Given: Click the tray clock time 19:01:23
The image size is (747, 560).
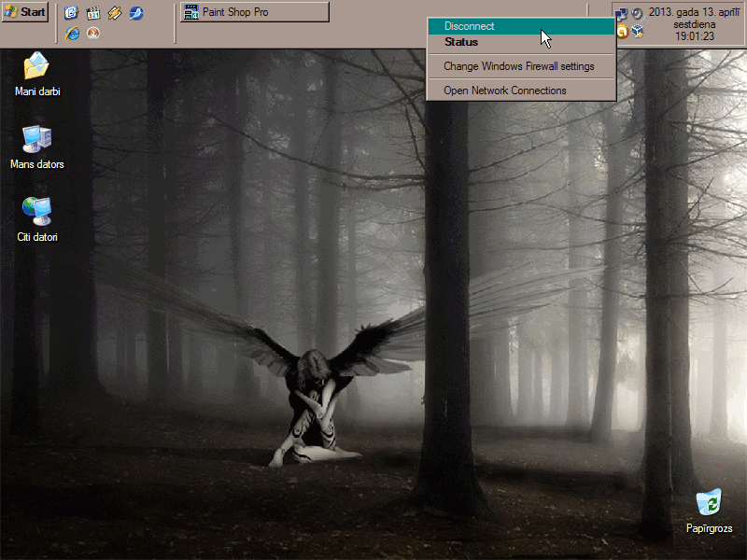Looking at the screenshot, I should tap(694, 36).
